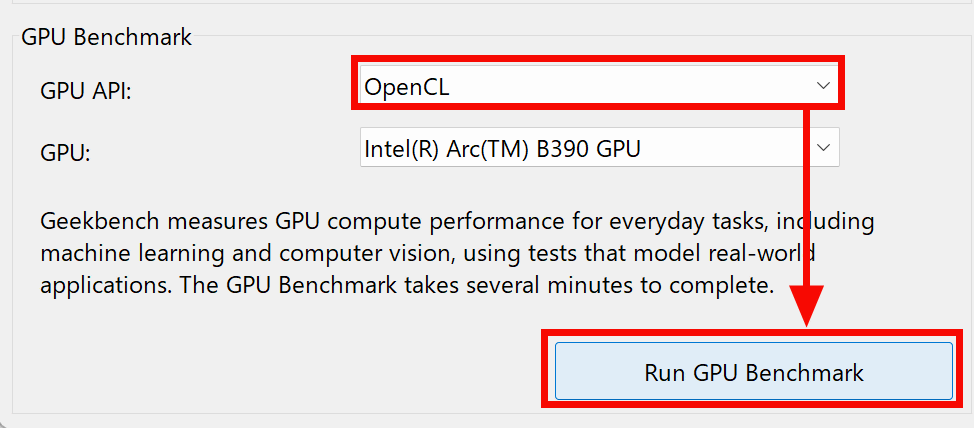This screenshot has width=974, height=428.
Task: Open the GPU device dropdown arrow
Action: click(x=823, y=147)
